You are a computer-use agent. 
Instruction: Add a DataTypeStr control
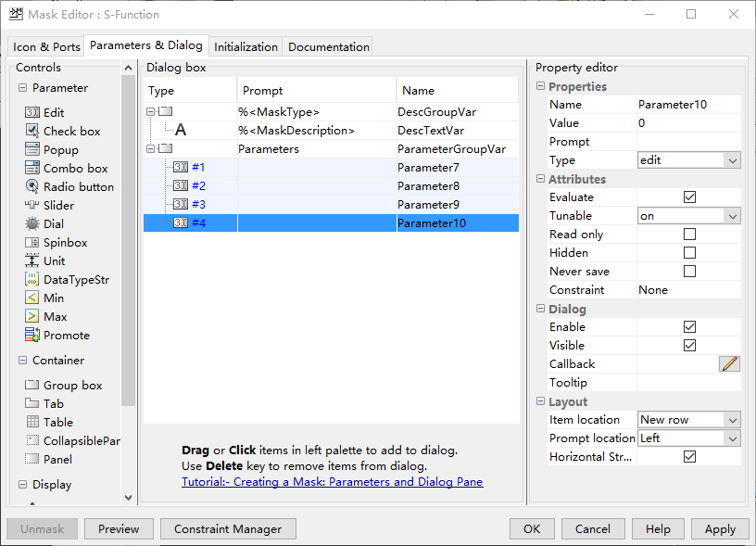[x=67, y=280]
